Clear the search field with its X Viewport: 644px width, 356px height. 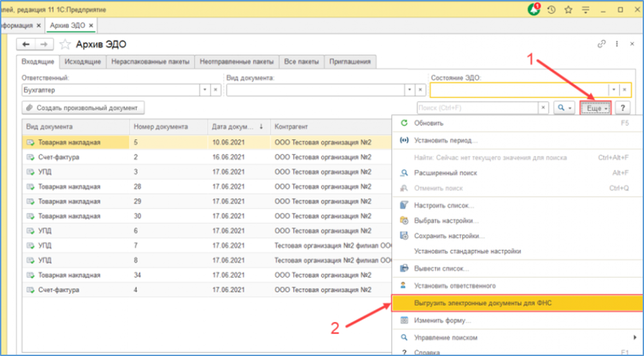(x=543, y=108)
